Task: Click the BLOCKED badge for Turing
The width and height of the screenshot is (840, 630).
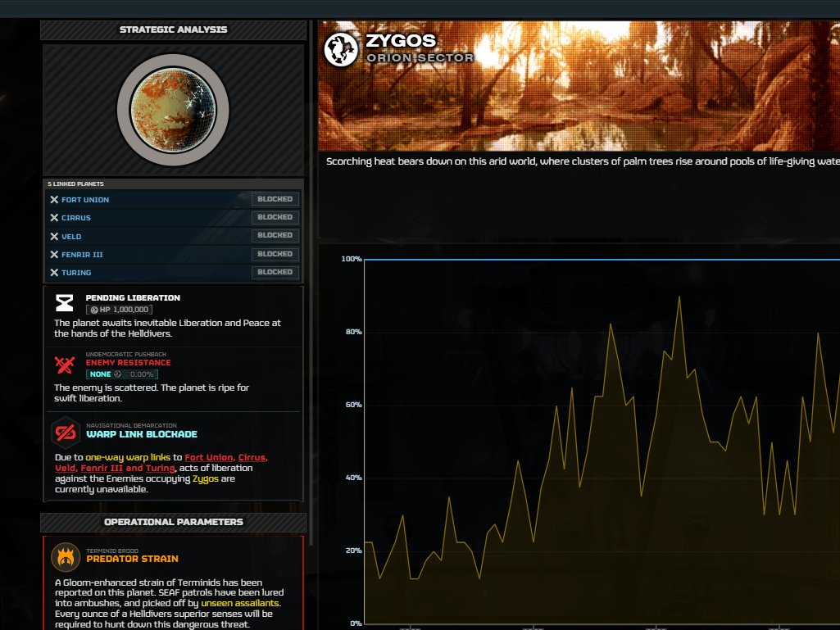Action: (x=275, y=272)
